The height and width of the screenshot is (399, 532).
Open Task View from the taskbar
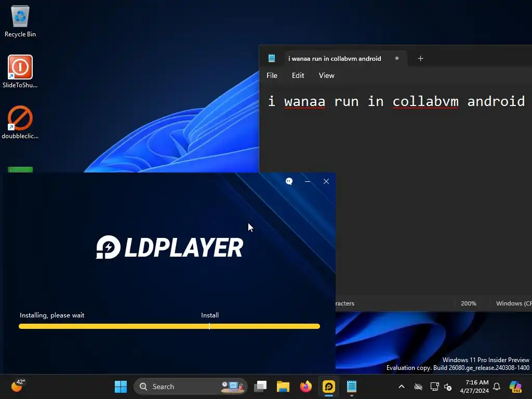[x=261, y=387]
